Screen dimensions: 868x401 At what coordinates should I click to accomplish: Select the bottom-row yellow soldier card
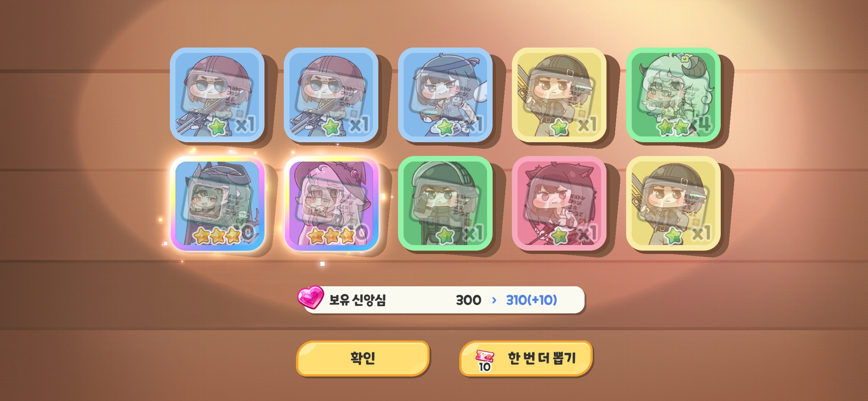(673, 203)
